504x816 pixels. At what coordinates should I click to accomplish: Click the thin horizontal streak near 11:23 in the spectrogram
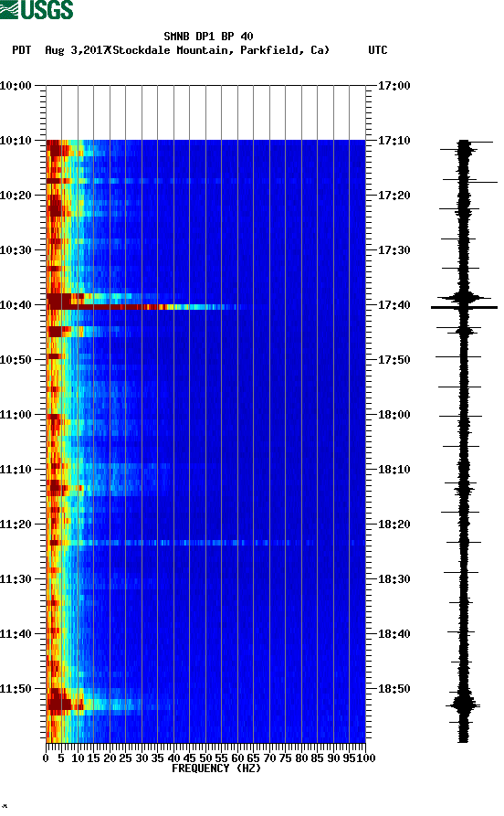(205, 543)
